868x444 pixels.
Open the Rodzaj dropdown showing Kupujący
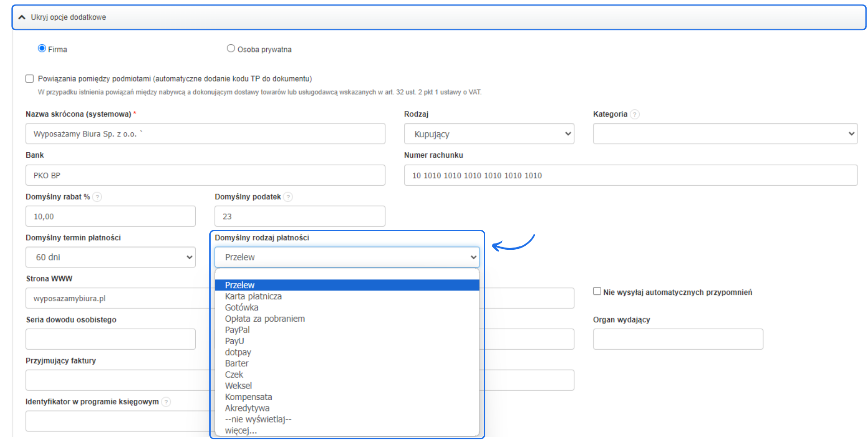click(x=489, y=134)
